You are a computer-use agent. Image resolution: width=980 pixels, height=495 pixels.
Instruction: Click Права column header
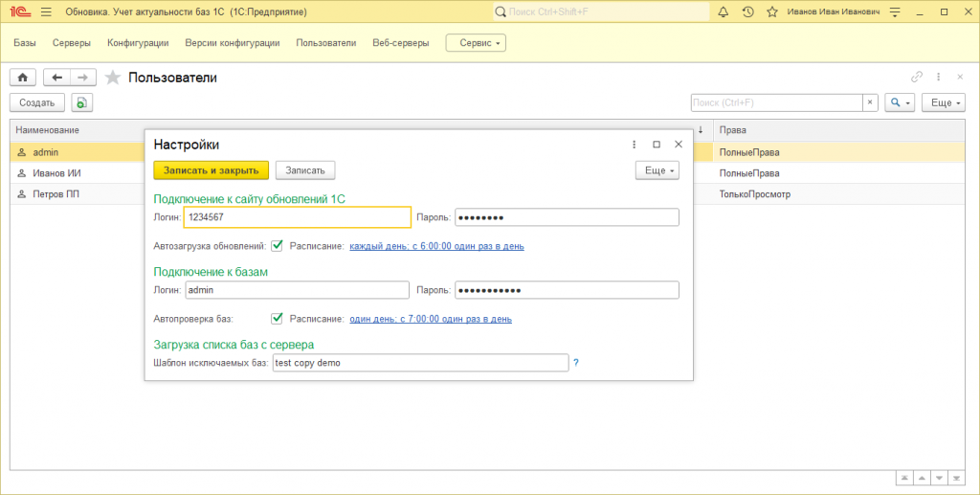(x=732, y=130)
